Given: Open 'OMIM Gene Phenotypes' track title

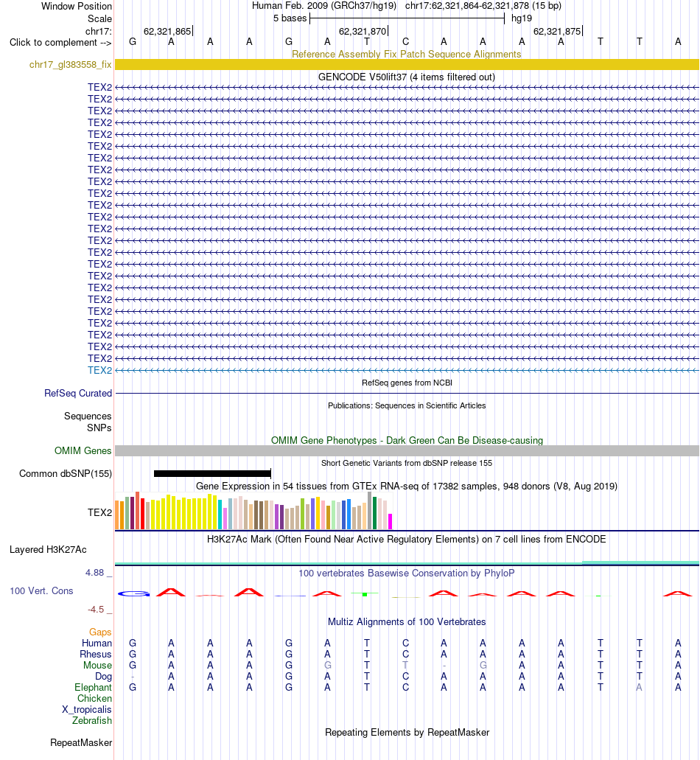Looking at the screenshot, I should [x=407, y=441].
